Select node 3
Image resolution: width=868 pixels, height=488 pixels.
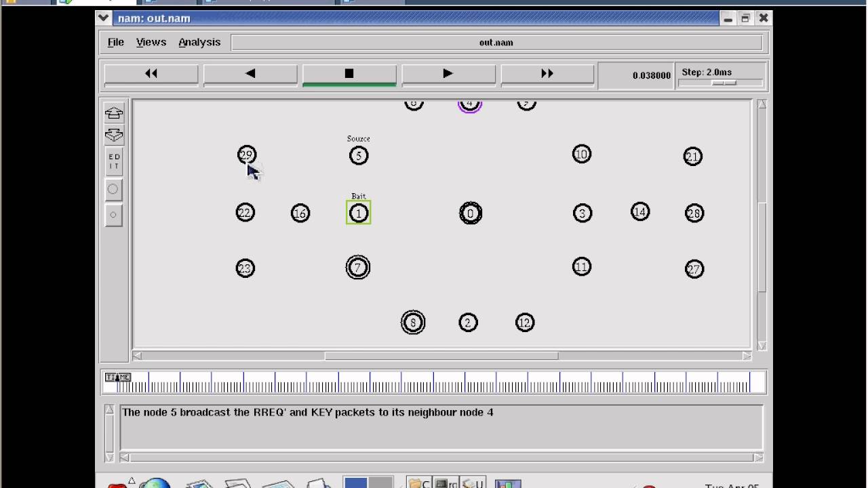583,213
